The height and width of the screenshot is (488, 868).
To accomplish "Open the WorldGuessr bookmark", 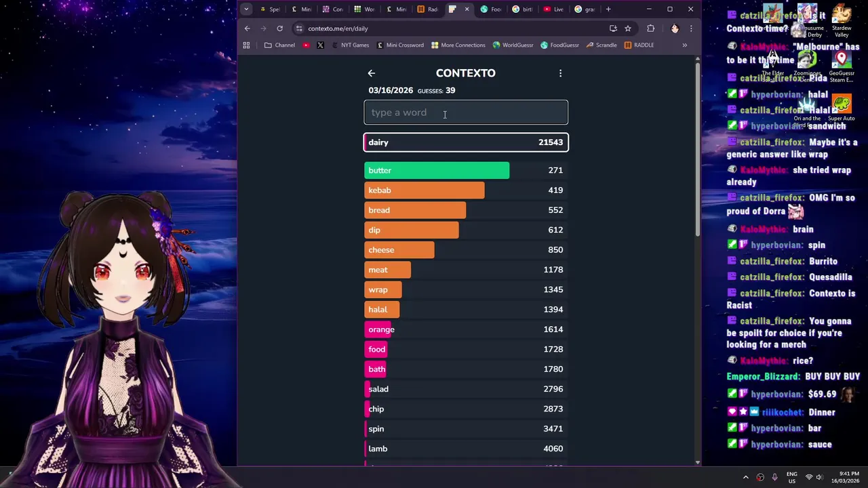I will click(513, 45).
